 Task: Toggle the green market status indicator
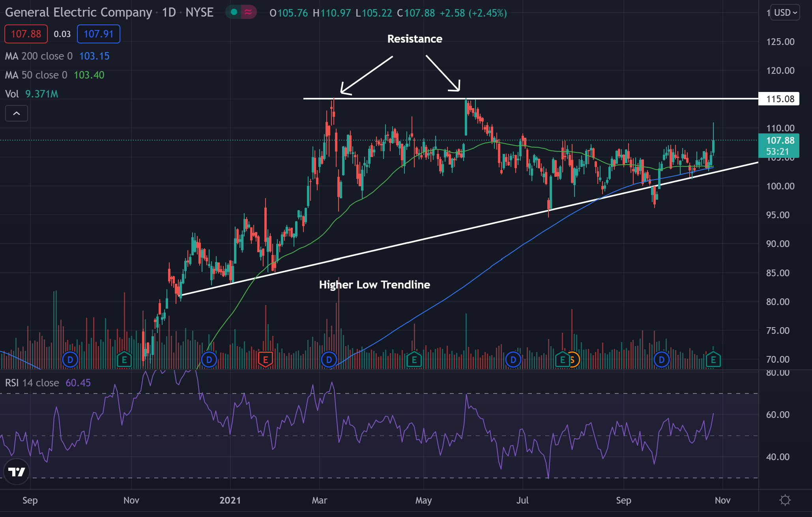point(234,12)
